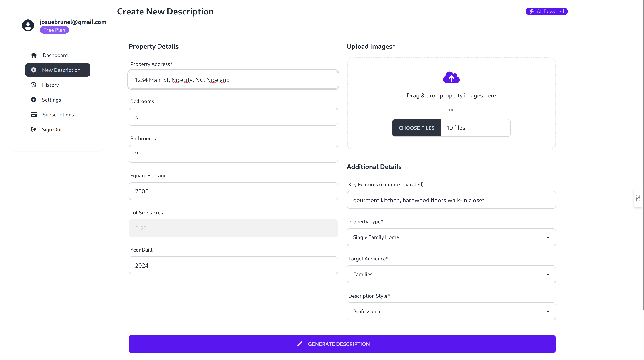Click the Dashboard home icon

click(34, 55)
